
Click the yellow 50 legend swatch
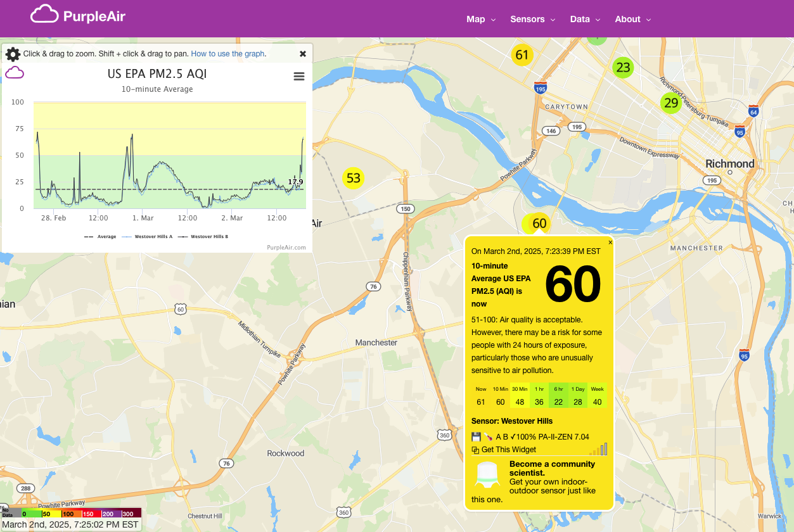52,513
